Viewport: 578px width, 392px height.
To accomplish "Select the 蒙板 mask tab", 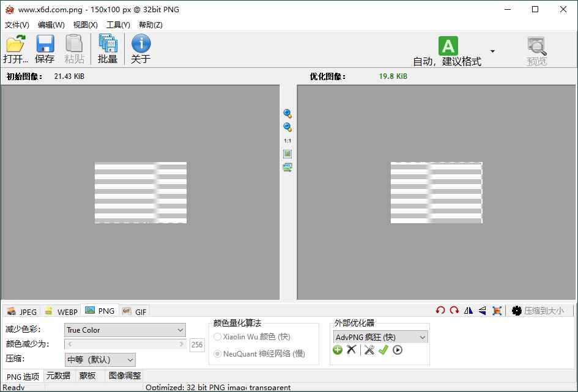I will (87, 375).
